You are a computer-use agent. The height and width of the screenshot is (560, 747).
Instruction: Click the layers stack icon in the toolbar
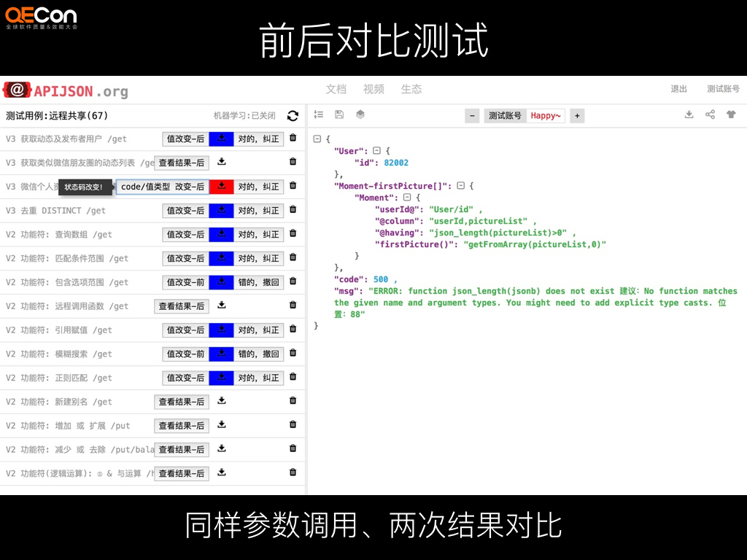pyautogui.click(x=359, y=115)
